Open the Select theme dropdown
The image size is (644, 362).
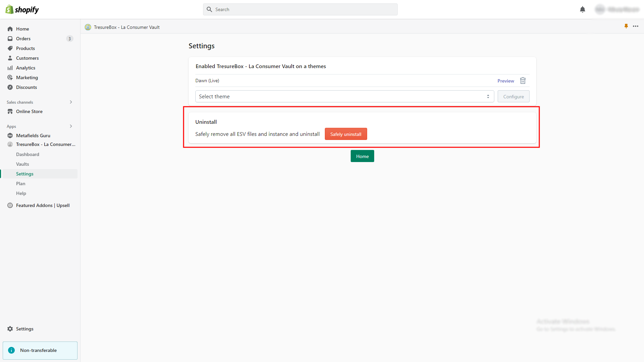[x=345, y=96]
